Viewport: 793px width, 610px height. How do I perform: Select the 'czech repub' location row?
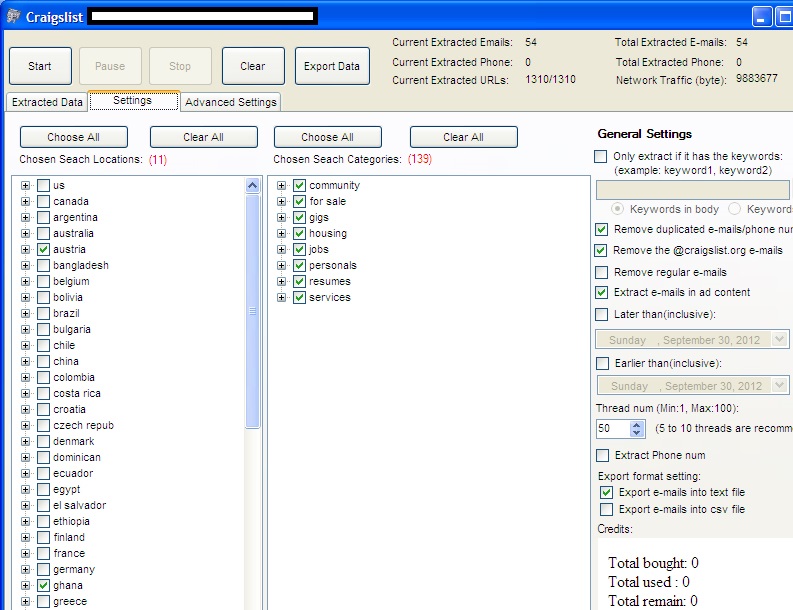point(83,425)
